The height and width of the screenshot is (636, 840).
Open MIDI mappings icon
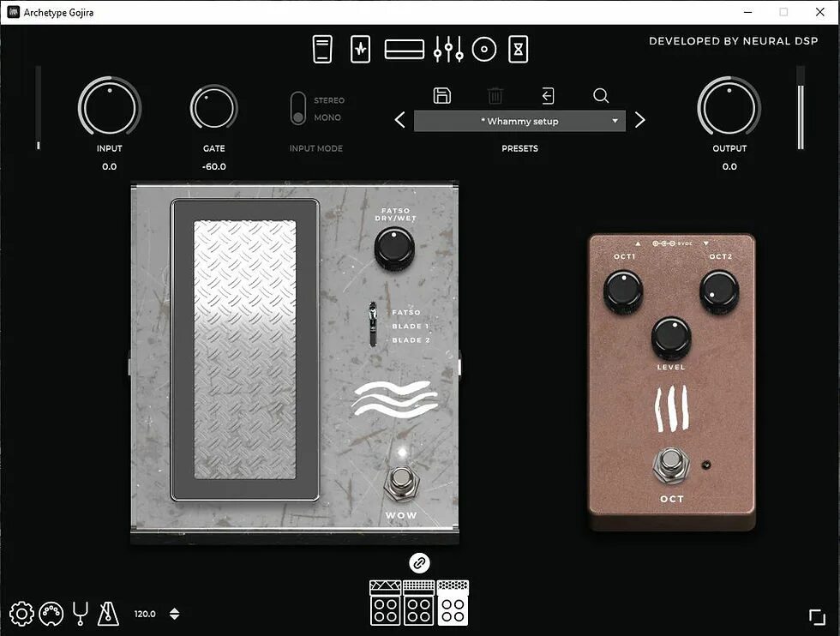point(51,614)
